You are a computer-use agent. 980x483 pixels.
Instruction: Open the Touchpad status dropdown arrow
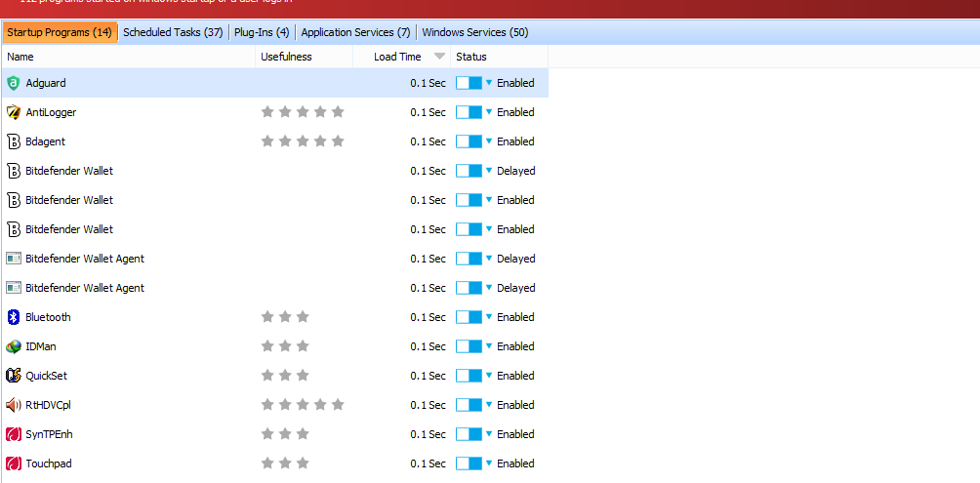pos(489,463)
